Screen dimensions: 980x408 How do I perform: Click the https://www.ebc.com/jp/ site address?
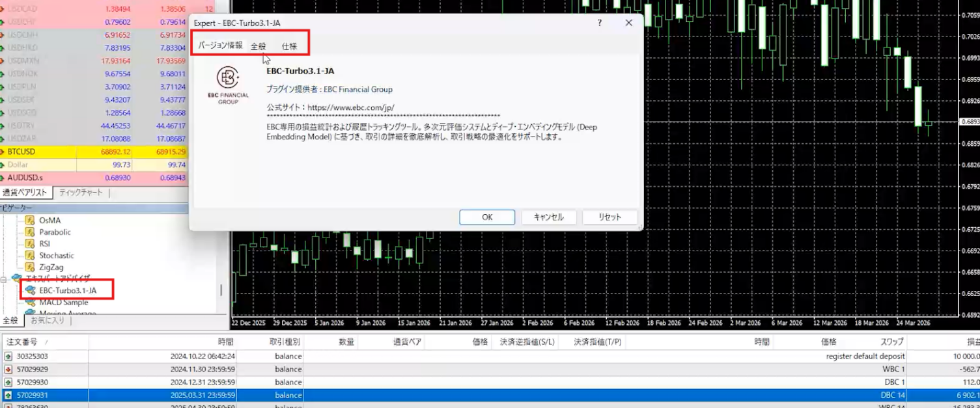pyautogui.click(x=350, y=107)
